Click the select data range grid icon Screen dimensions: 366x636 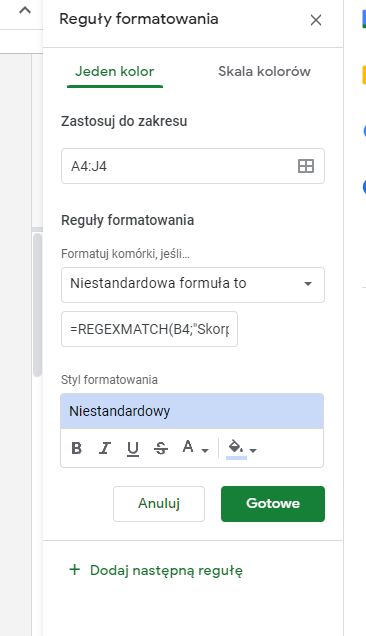tap(306, 166)
